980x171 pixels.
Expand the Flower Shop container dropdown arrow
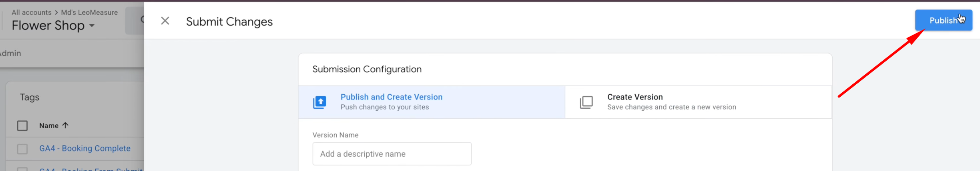92,26
